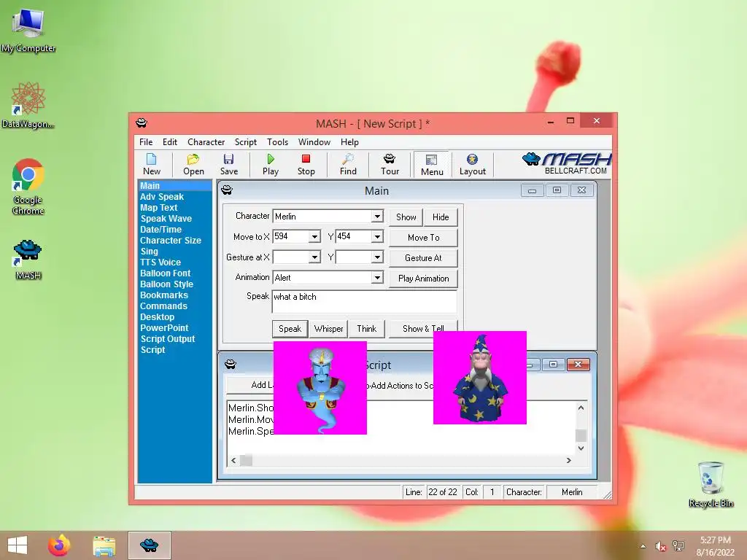Screen dimensions: 747x560
Task: Expand the Character dropdown showing Merlin
Action: (x=377, y=216)
